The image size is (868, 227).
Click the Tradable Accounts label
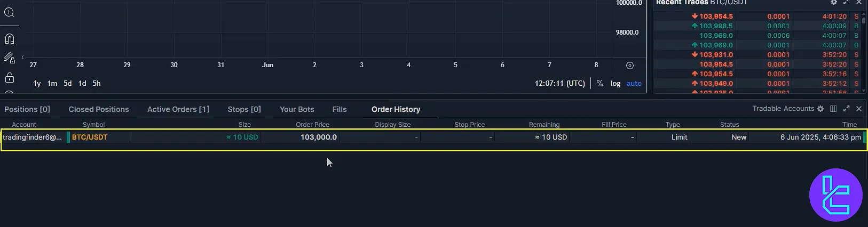tap(783, 109)
